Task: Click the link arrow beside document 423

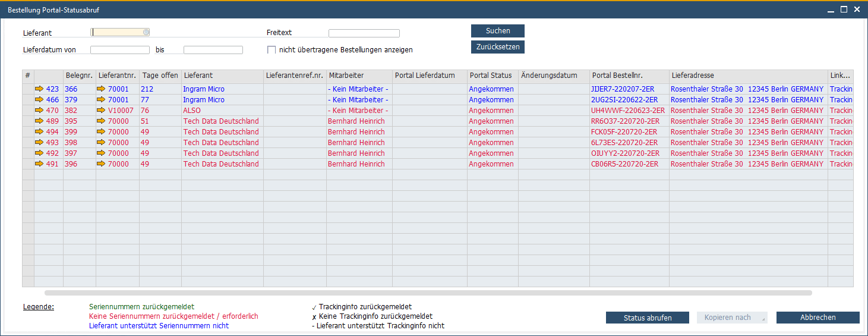Action: (x=39, y=89)
